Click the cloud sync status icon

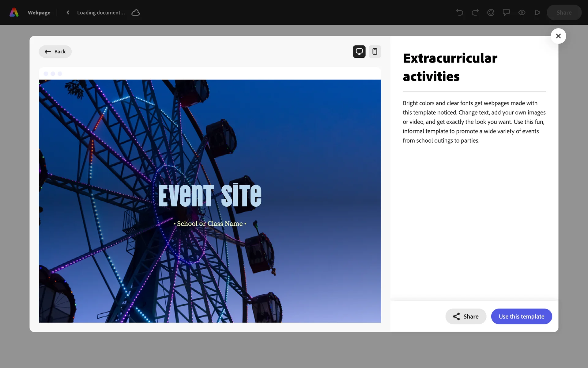(135, 13)
